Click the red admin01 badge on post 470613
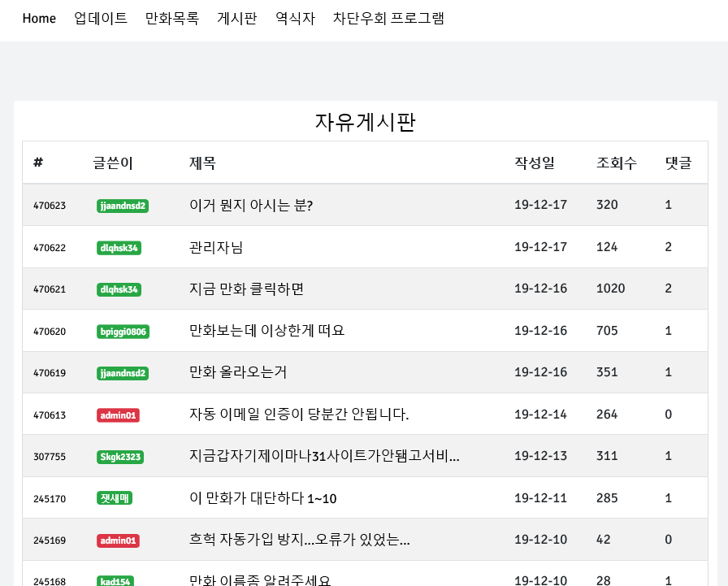Viewport: 728px width, 586px height. pos(118,415)
